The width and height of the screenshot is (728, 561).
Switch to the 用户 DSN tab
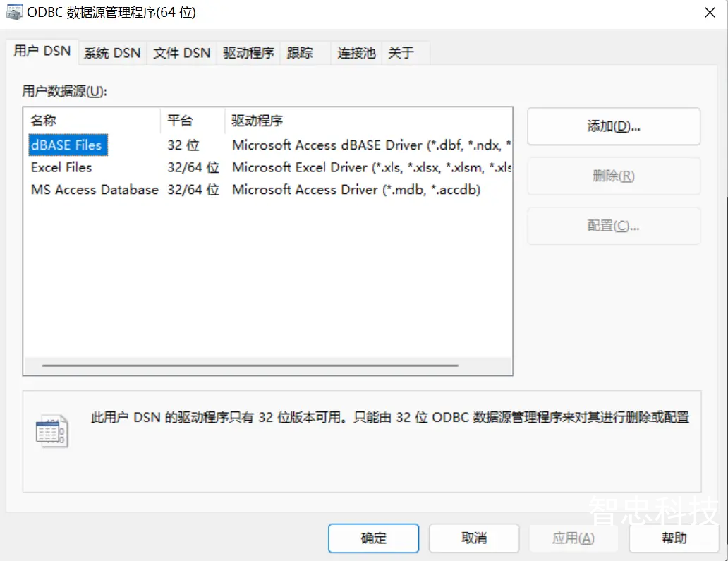click(42, 51)
